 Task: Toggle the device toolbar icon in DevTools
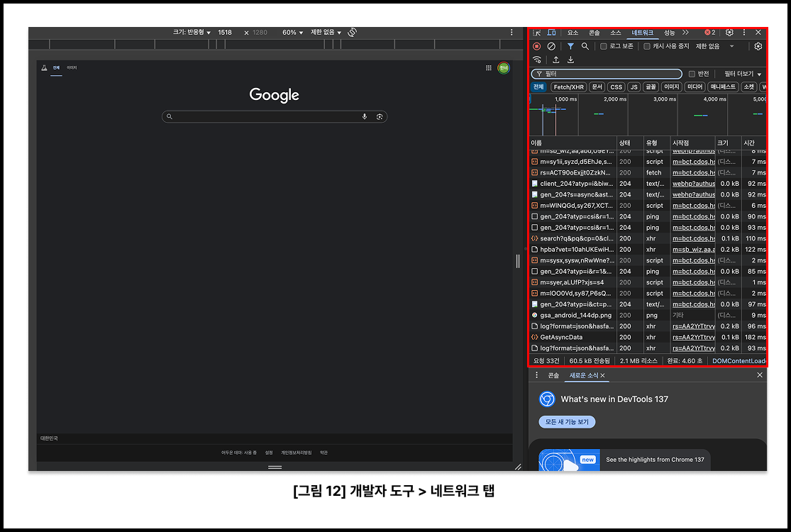[x=551, y=32]
